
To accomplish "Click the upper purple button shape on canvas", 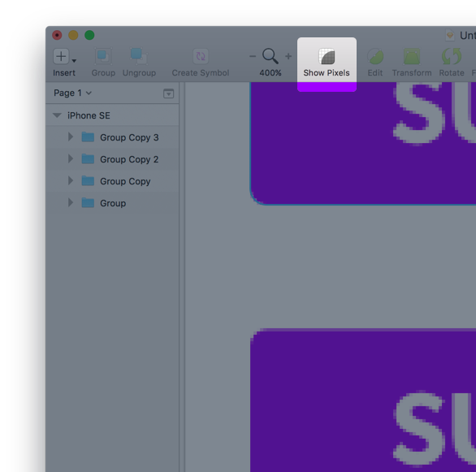I will click(x=363, y=143).
